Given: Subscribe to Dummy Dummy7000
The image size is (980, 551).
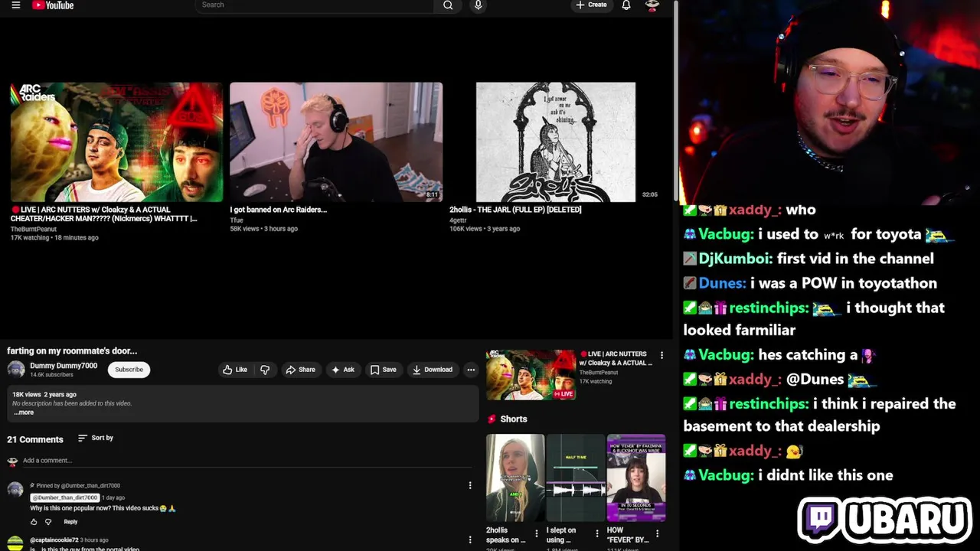Looking at the screenshot, I should [x=129, y=370].
